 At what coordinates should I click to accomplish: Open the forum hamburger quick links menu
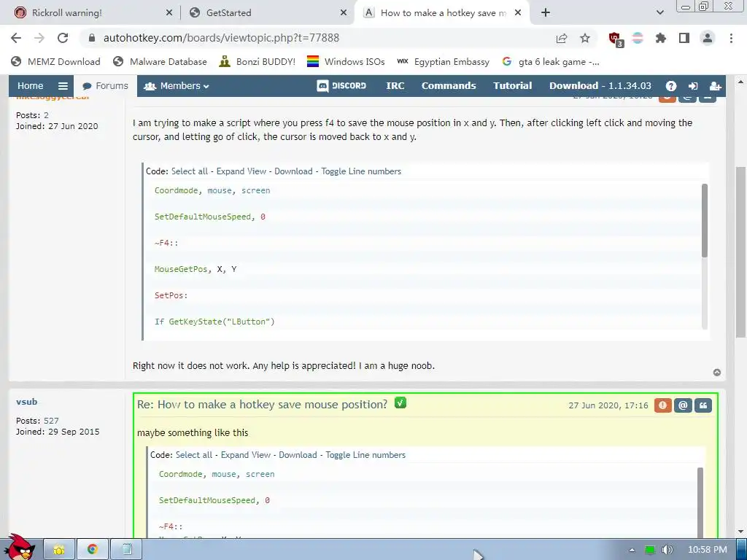(63, 86)
